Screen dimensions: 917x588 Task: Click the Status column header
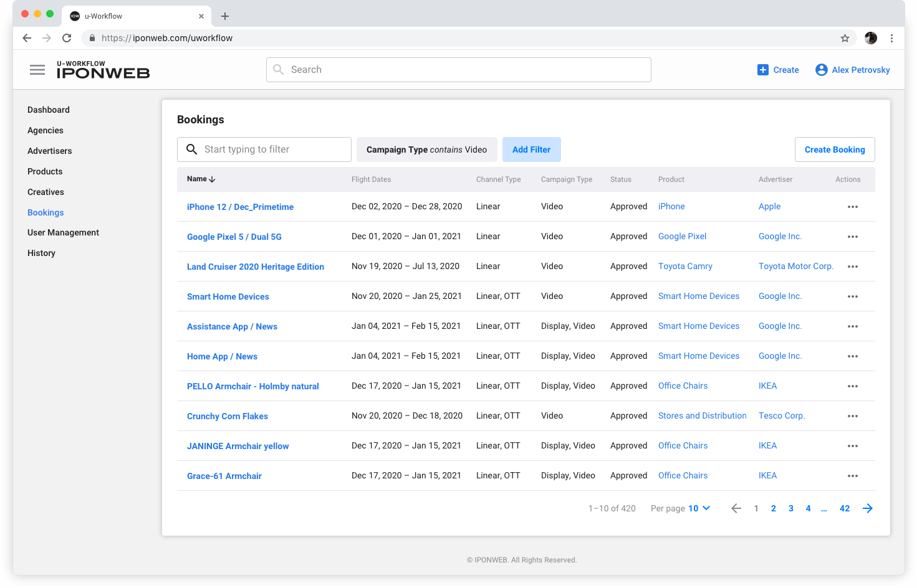[x=621, y=179]
